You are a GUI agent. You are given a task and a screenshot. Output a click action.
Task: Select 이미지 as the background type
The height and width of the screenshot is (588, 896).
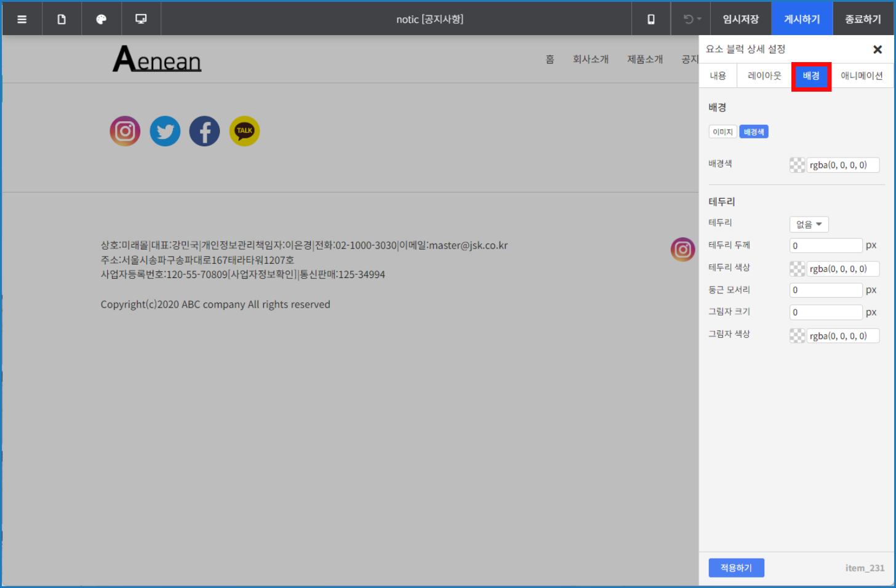click(722, 131)
